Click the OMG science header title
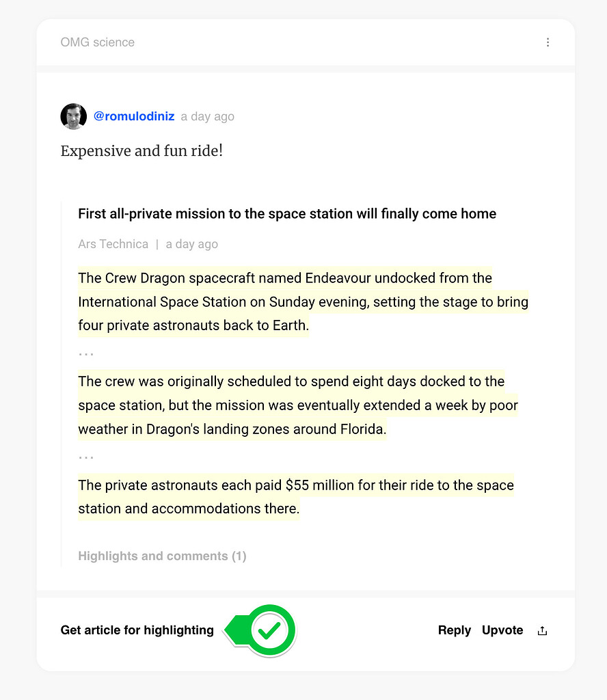 (97, 42)
